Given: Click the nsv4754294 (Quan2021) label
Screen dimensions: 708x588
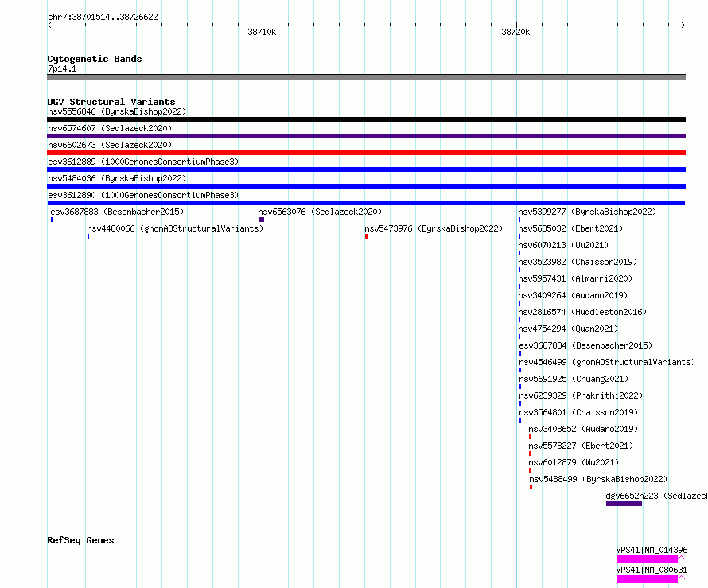Looking at the screenshot, I should pyautogui.click(x=568, y=329).
